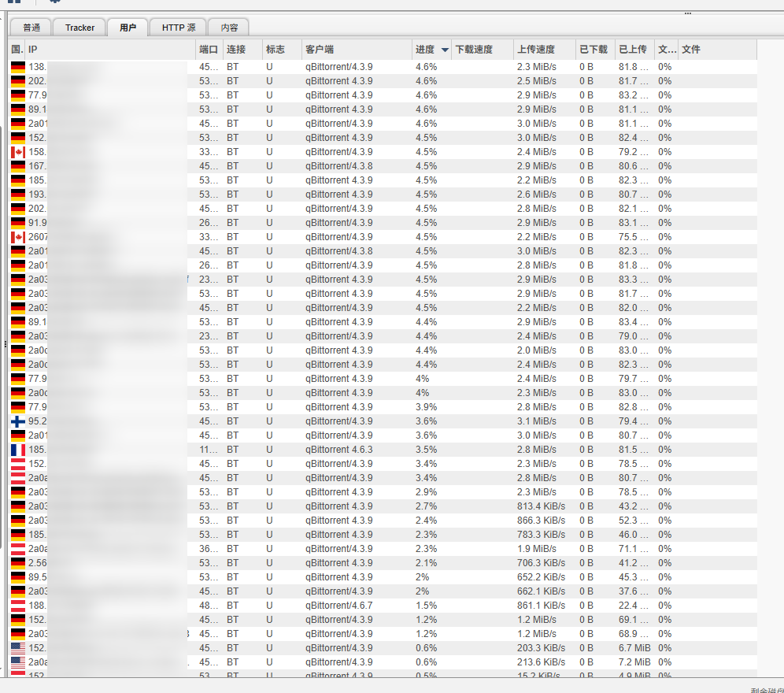Click the Finland flag in the 95.2 peer row
The width and height of the screenshot is (784, 693).
tap(17, 421)
